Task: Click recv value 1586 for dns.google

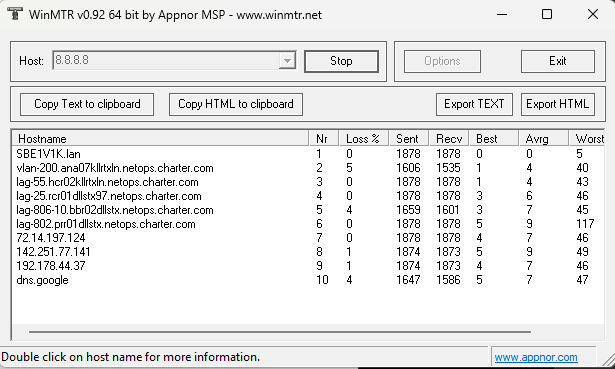Action: [x=448, y=280]
